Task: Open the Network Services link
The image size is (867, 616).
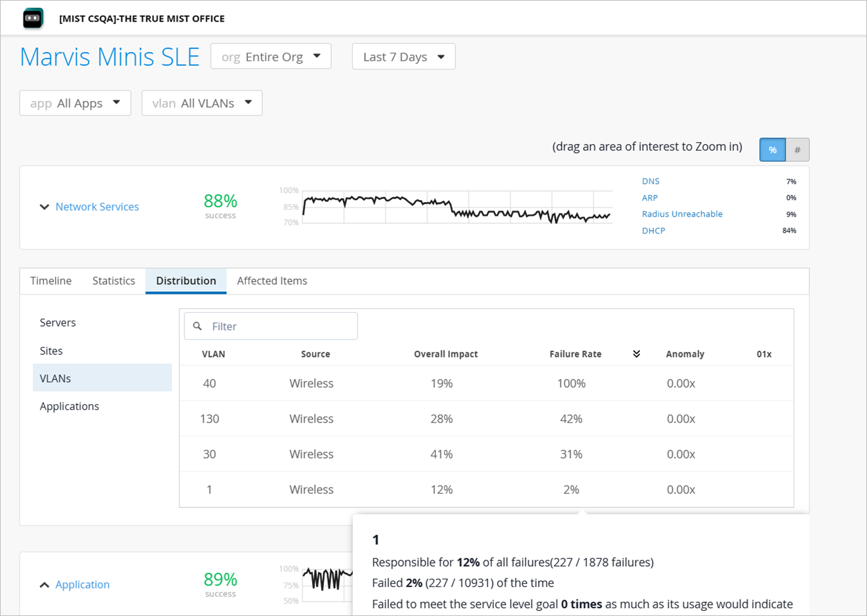Action: tap(97, 207)
